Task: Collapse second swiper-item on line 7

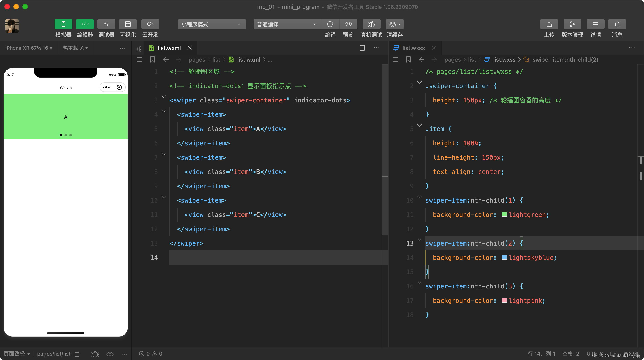Action: click(x=163, y=154)
